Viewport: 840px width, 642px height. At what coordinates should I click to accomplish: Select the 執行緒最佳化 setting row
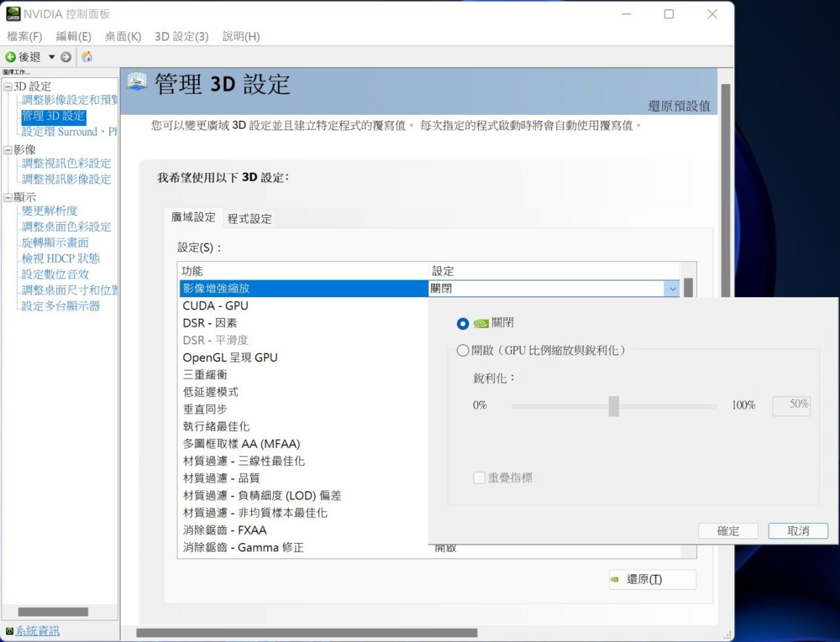tap(303, 427)
